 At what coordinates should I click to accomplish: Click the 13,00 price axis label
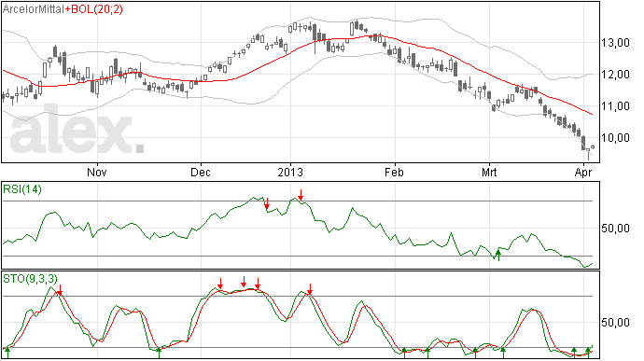click(x=615, y=43)
